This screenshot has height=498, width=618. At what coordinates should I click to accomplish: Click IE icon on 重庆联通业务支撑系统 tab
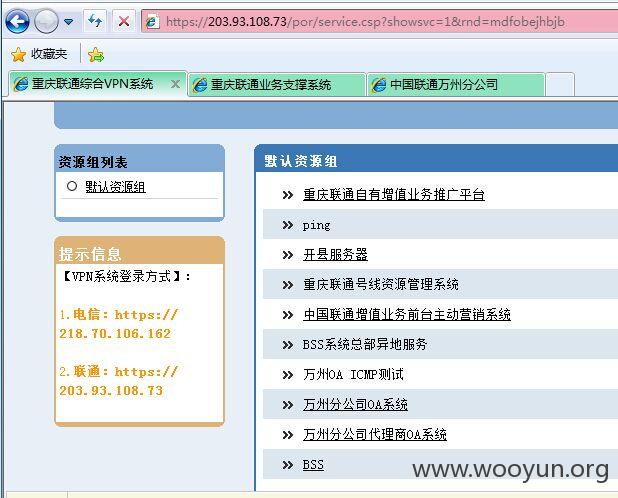pos(200,85)
